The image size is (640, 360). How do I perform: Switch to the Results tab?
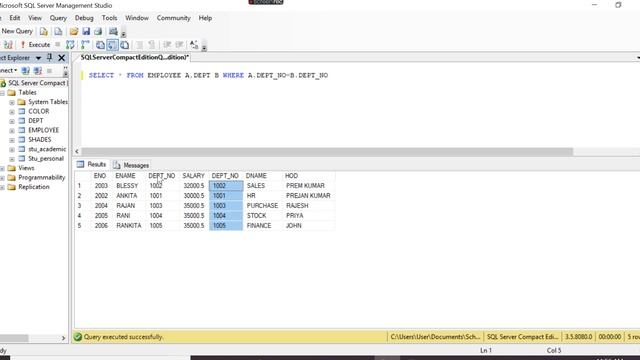(x=92, y=164)
